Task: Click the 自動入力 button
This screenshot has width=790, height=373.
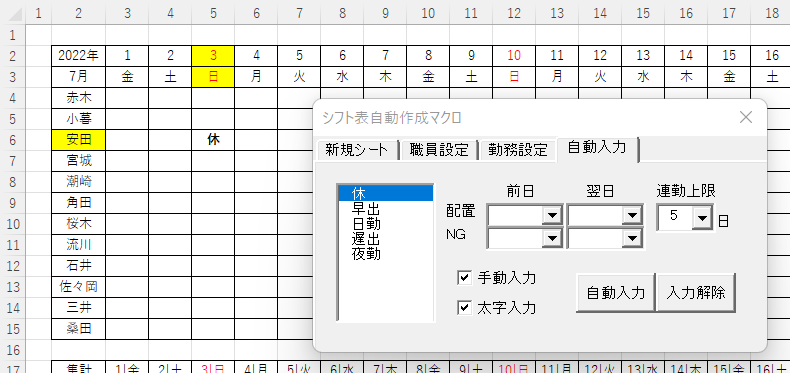Action: click(616, 293)
